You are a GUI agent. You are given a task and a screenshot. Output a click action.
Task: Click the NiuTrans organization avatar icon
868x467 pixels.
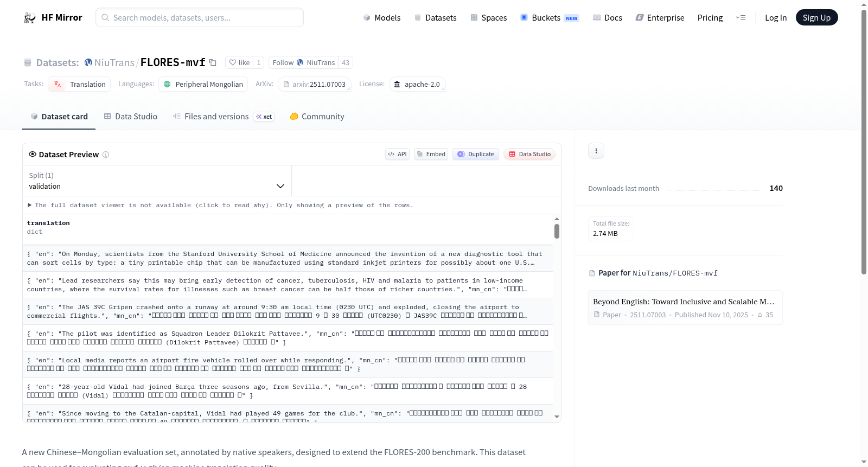(88, 63)
